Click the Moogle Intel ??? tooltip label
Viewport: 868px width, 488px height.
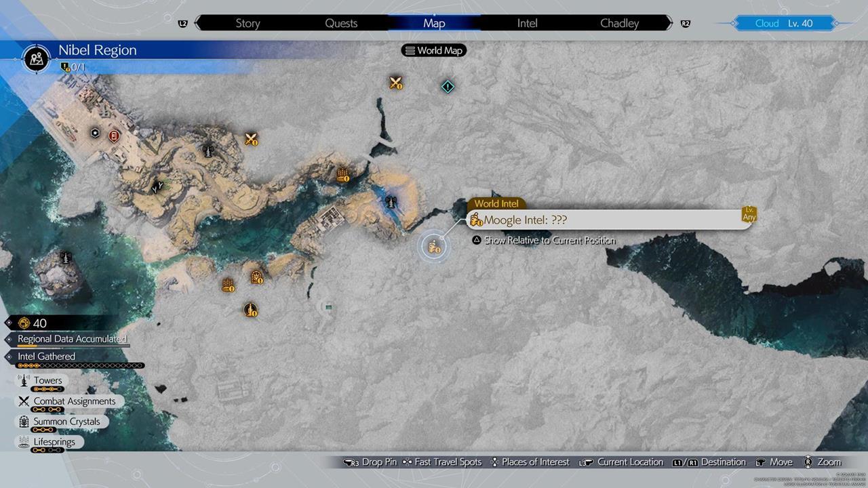click(x=526, y=220)
